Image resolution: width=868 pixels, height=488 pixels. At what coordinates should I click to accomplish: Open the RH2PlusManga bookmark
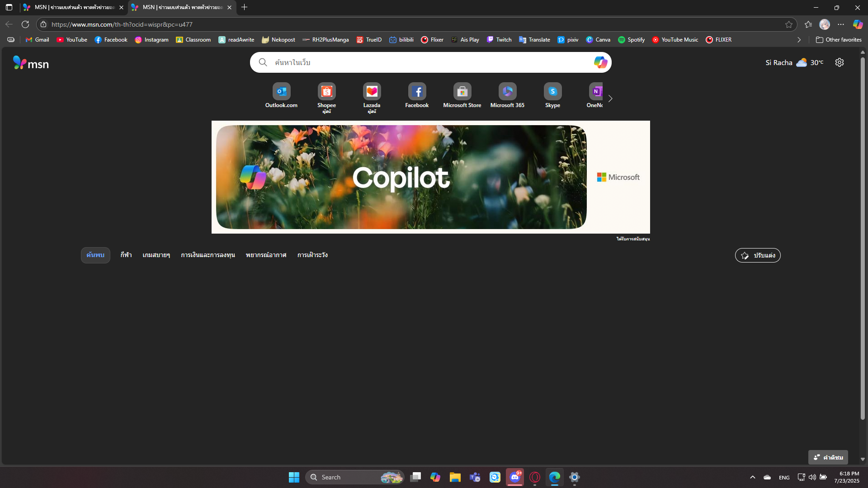click(x=325, y=40)
